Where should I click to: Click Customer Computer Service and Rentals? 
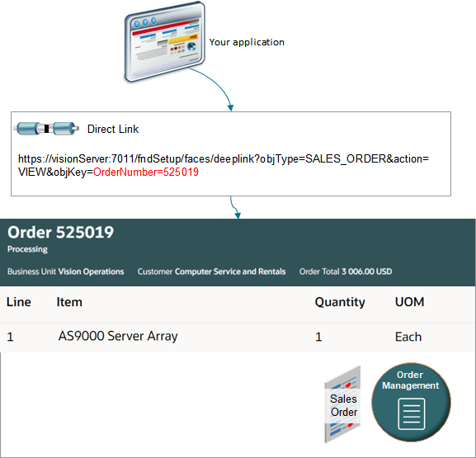pyautogui.click(x=211, y=271)
